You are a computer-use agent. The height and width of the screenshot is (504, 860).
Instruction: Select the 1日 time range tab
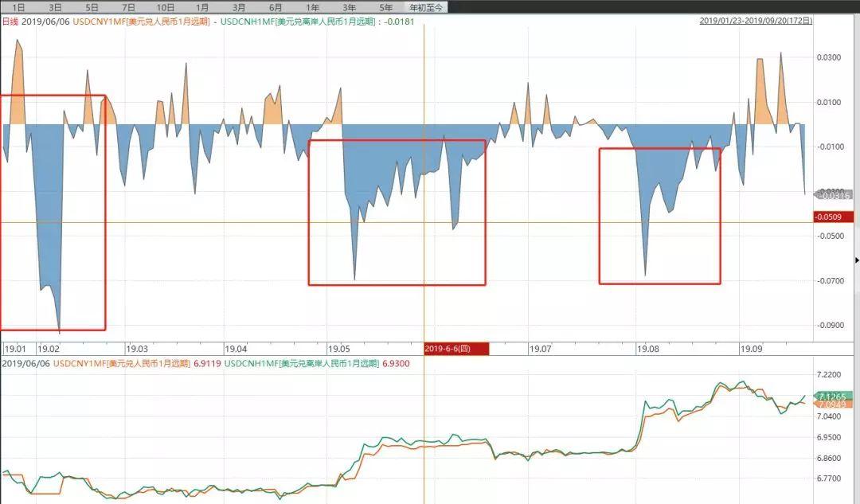(x=18, y=7)
